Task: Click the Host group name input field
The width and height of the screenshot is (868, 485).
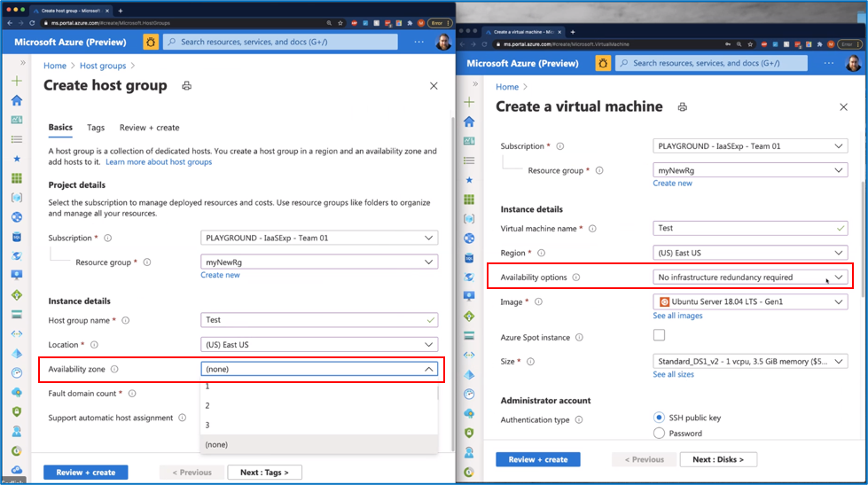Action: [x=319, y=320]
